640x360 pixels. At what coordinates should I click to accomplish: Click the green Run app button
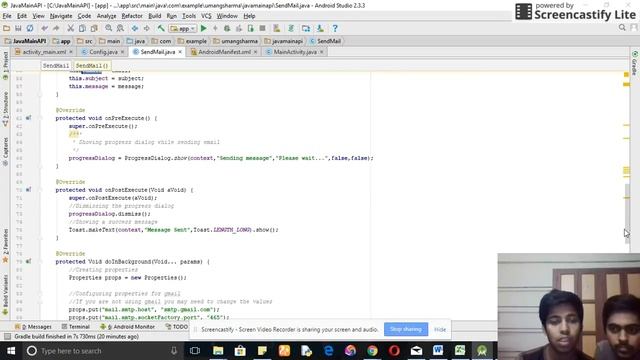[x=204, y=29]
